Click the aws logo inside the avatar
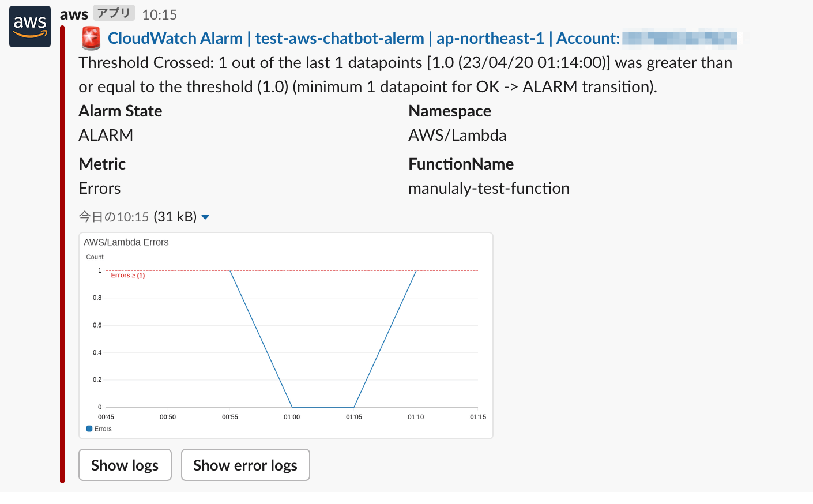Viewport: 813px width, 504px height. 29,23
